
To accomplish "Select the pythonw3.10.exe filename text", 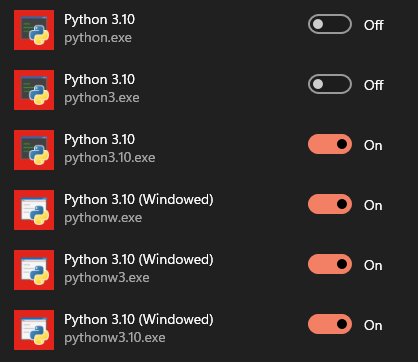I will [115, 338].
